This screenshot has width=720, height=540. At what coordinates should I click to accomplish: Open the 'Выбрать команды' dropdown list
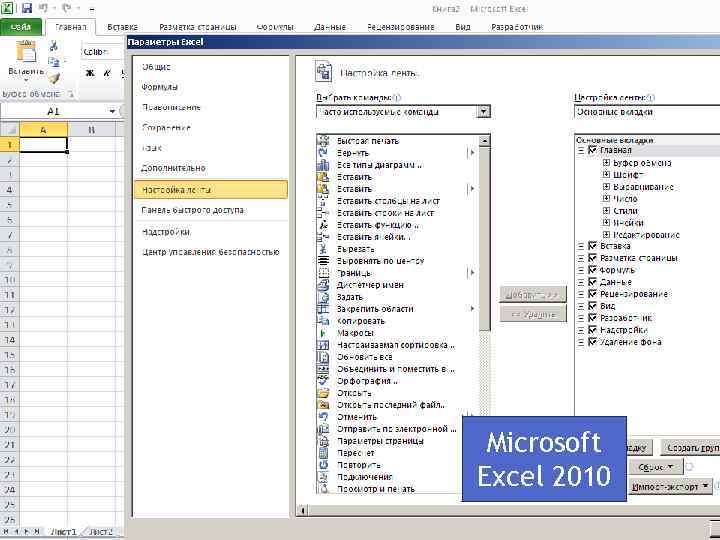point(484,112)
